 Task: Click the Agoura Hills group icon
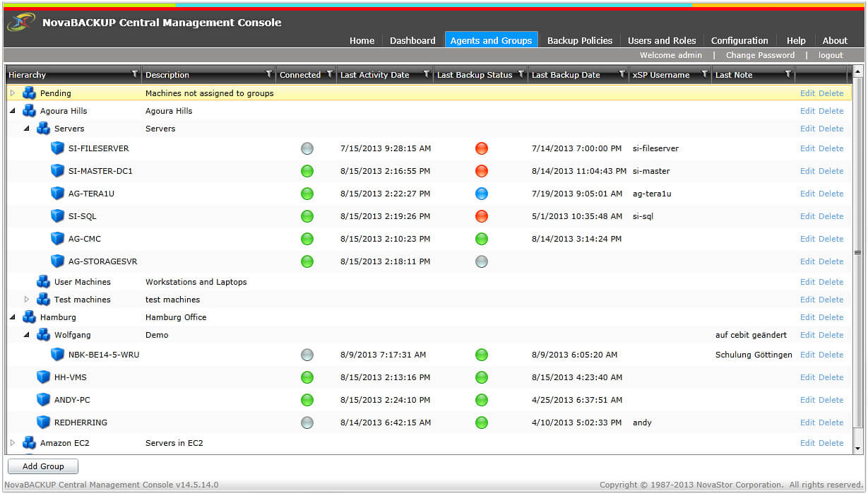tap(29, 110)
